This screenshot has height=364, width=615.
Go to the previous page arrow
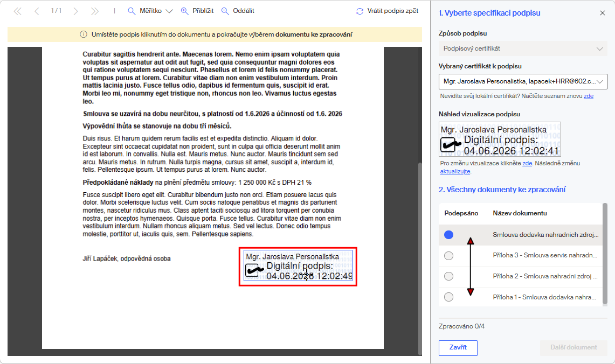[37, 11]
